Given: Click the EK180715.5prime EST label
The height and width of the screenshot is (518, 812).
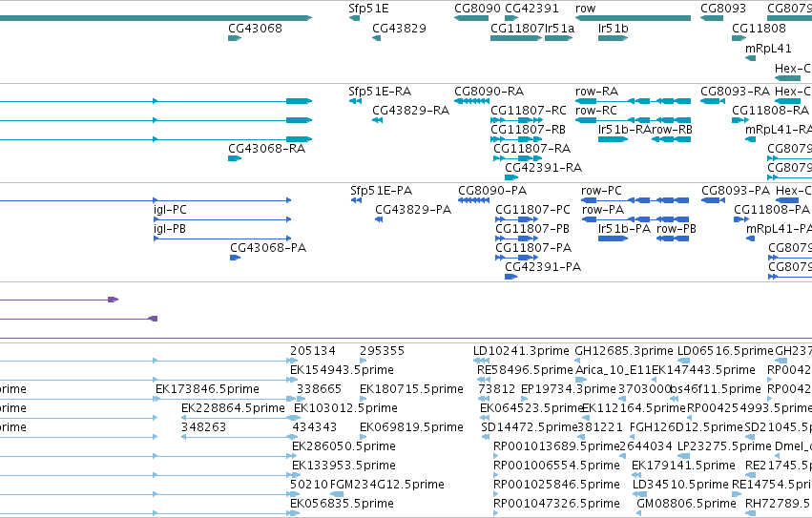Looking at the screenshot, I should 411,389.
